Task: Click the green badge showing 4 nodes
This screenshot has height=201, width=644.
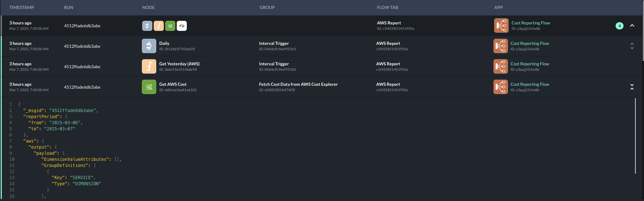Action: coord(619,26)
